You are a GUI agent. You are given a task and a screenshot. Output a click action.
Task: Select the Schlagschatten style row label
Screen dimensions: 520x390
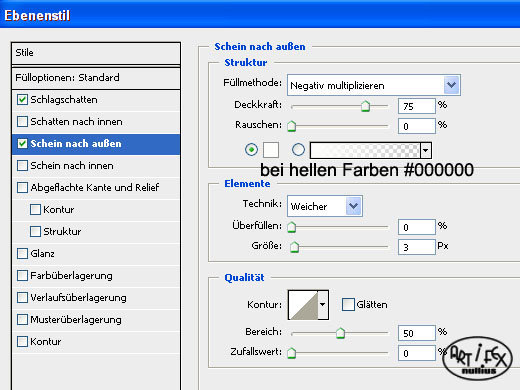(x=64, y=100)
